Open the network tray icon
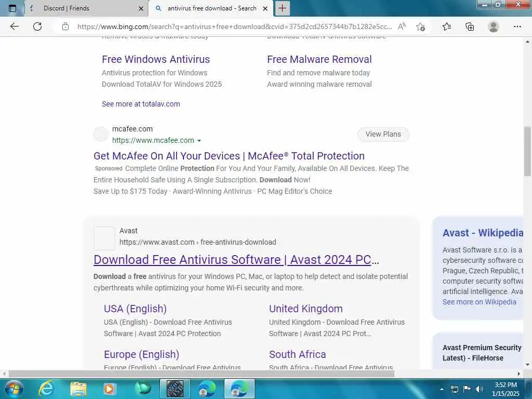This screenshot has height=399, width=532. coord(454,389)
